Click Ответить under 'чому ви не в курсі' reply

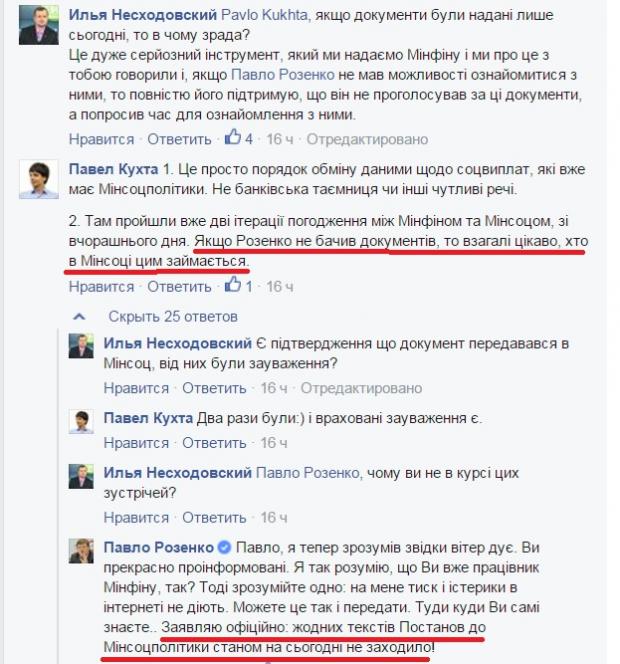[214, 517]
